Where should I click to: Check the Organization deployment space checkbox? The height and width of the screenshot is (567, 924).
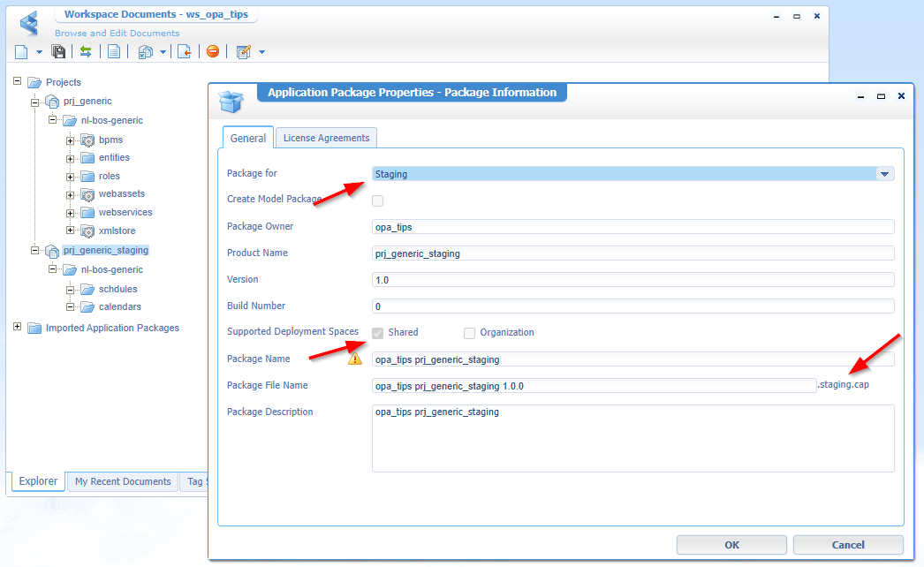pyautogui.click(x=470, y=333)
